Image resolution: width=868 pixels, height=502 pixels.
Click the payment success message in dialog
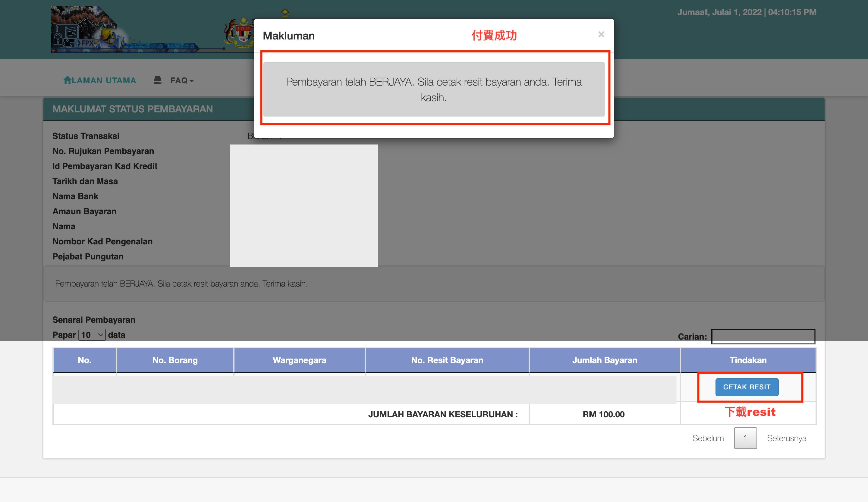click(434, 89)
